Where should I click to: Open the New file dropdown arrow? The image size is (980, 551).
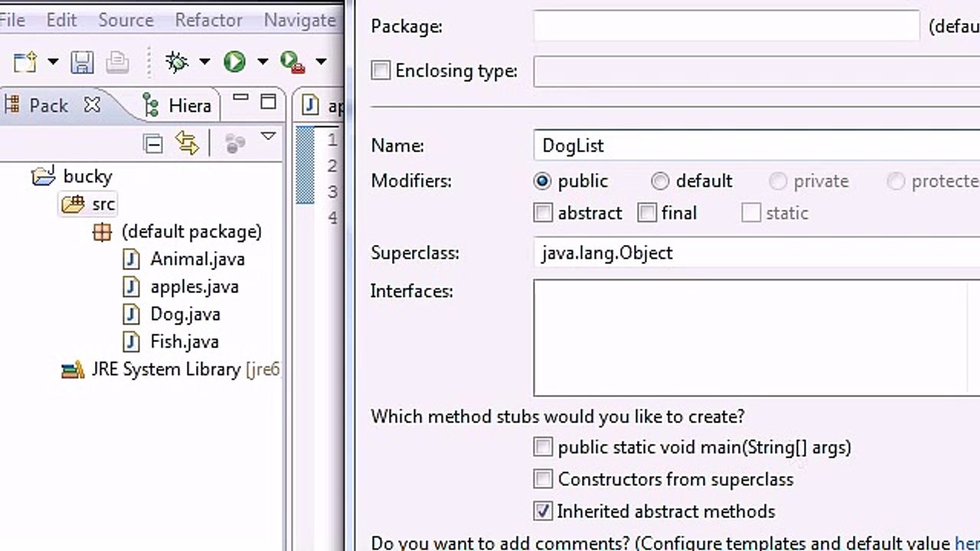pos(53,61)
